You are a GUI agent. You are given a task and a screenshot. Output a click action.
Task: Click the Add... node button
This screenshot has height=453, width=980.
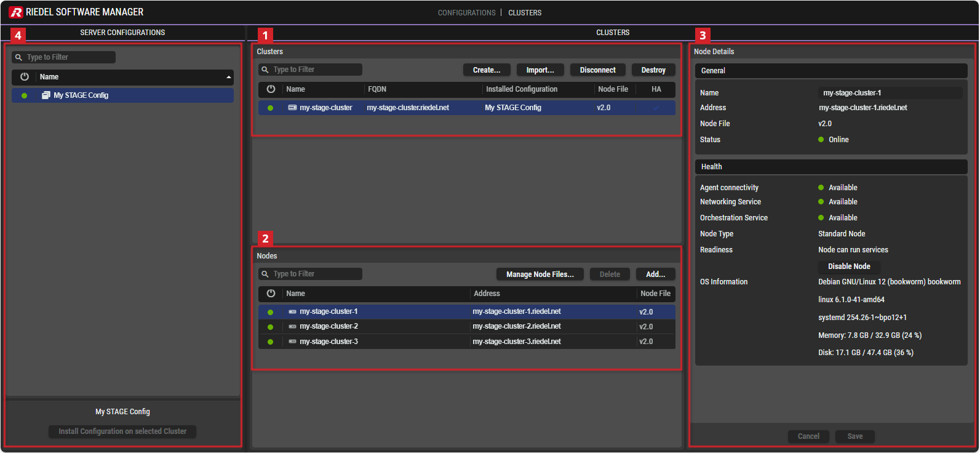656,275
